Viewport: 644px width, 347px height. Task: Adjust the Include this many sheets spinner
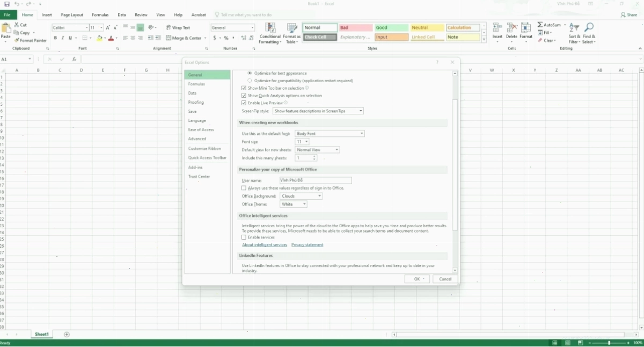(314, 158)
